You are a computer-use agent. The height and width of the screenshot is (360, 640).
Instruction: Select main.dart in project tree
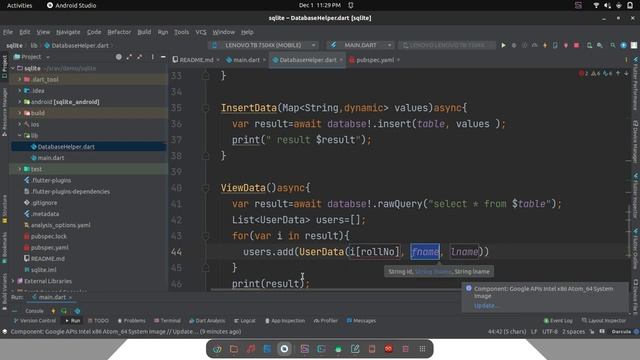(51, 158)
